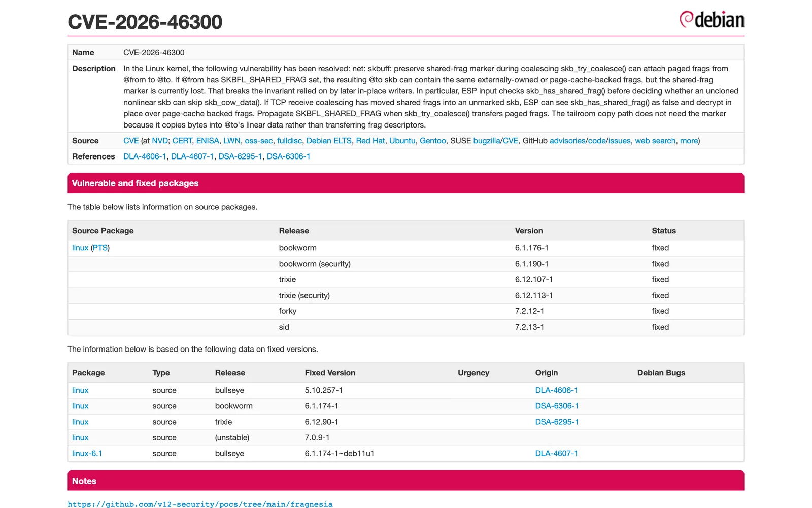This screenshot has height=508, width=812.
Task: Open the Red Hat source link
Action: [x=370, y=141]
